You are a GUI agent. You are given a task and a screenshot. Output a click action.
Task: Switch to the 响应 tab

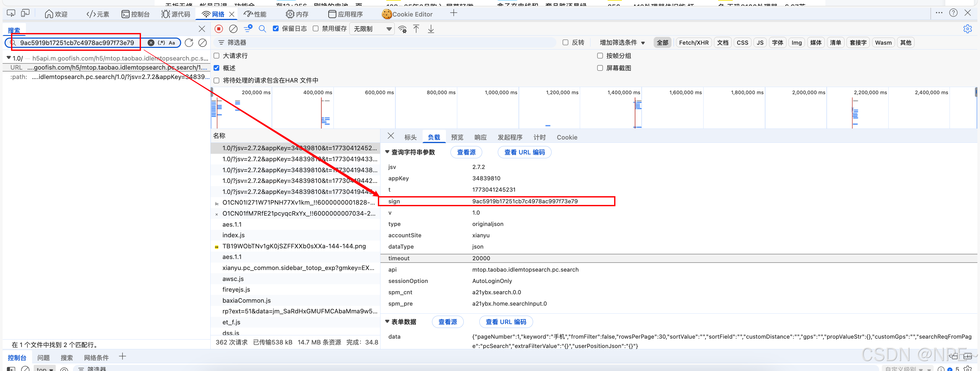click(x=480, y=137)
